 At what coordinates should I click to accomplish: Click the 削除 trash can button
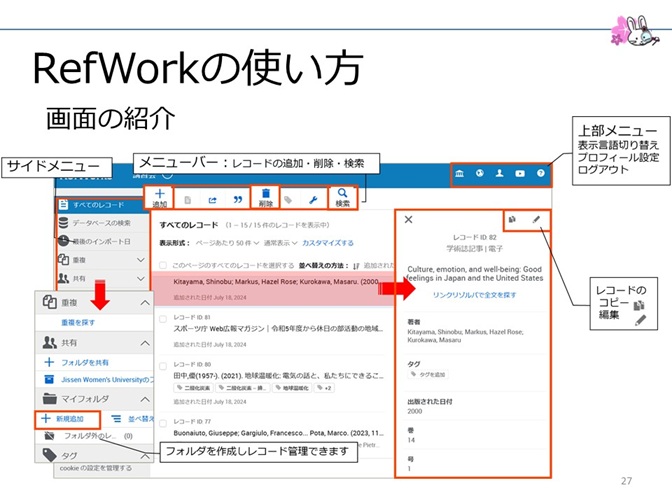tap(266, 198)
